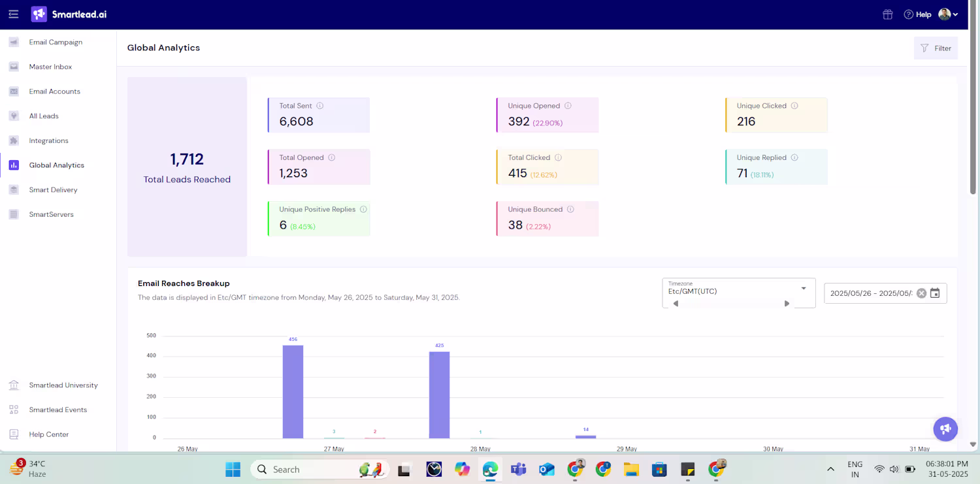This screenshot has height=484, width=980.
Task: Click the Filter button
Action: 936,48
